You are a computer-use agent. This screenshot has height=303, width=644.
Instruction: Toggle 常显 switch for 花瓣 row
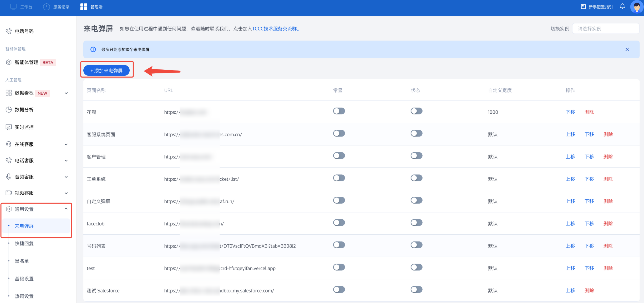coord(339,111)
